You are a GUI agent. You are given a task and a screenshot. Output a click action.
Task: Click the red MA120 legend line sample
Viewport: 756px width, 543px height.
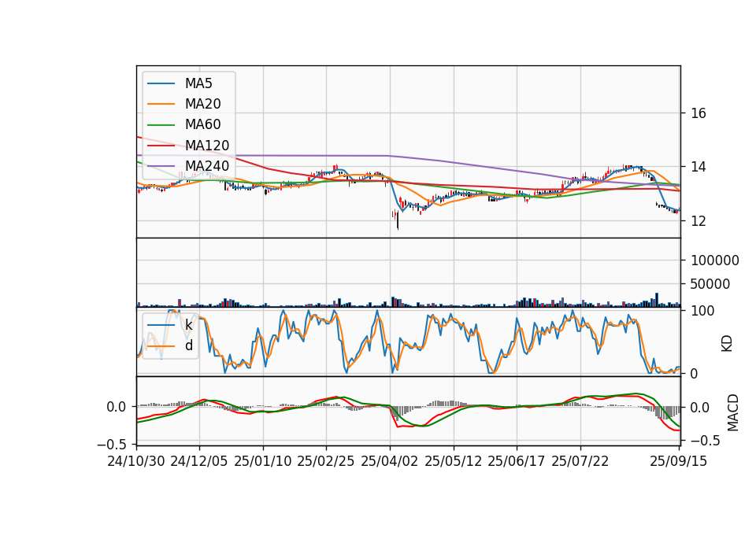tap(161, 146)
